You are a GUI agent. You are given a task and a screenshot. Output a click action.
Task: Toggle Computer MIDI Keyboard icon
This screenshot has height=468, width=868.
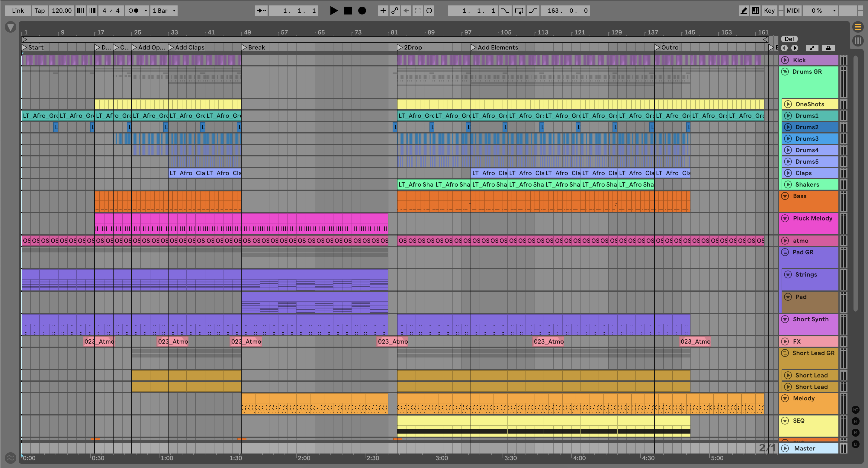click(755, 11)
